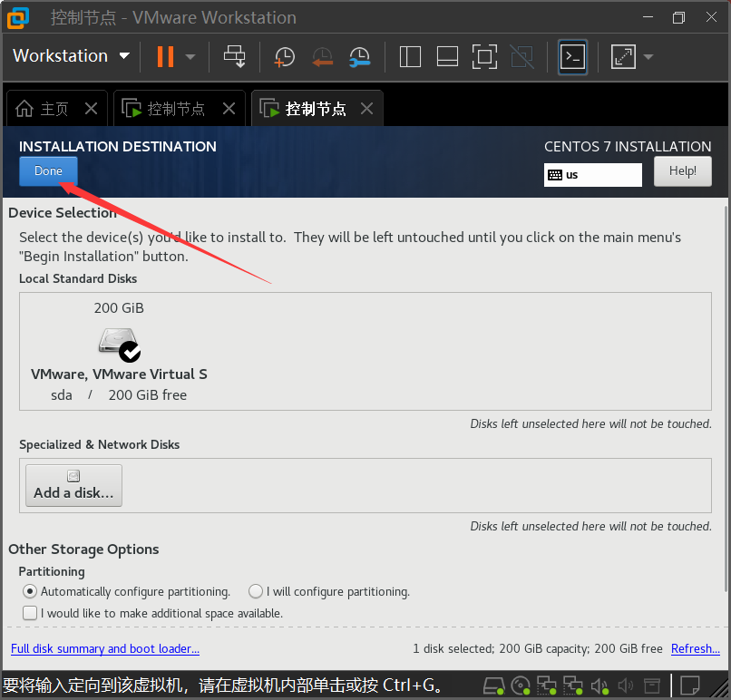This screenshot has width=731, height=700.
Task: Open Full disk summary and boot loader link
Action: point(105,648)
